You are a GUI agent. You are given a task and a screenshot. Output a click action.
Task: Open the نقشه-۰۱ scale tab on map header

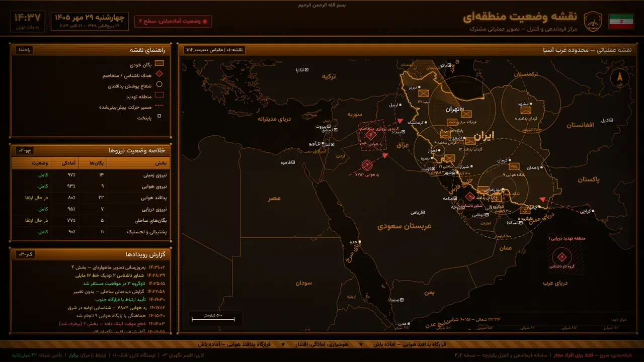point(215,50)
